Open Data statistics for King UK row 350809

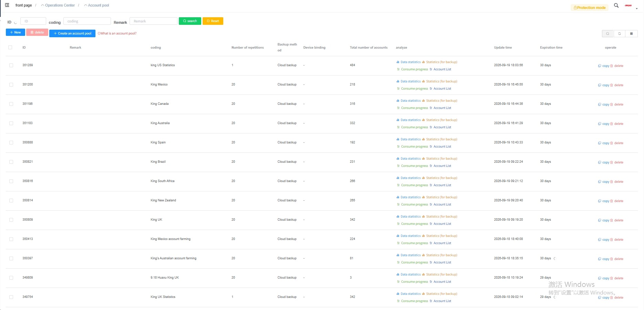pyautogui.click(x=409, y=217)
